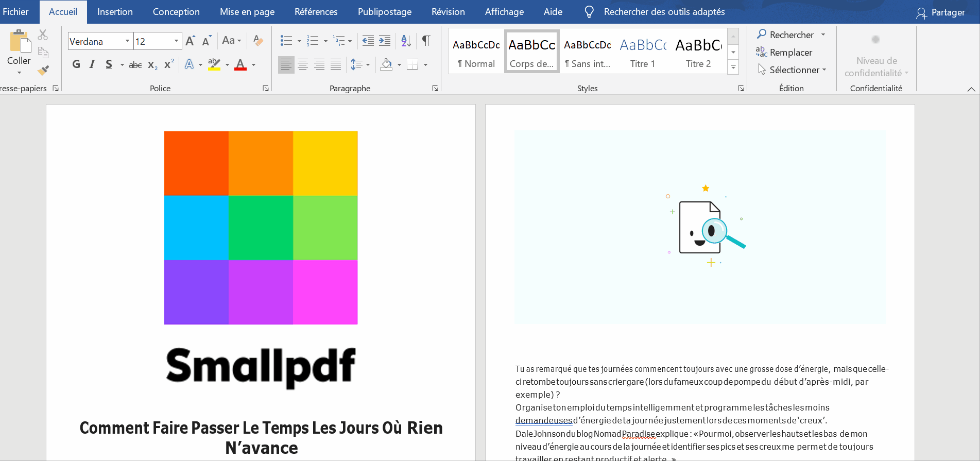Image resolution: width=980 pixels, height=461 pixels.
Task: Justify the paragraph text
Action: (x=336, y=64)
